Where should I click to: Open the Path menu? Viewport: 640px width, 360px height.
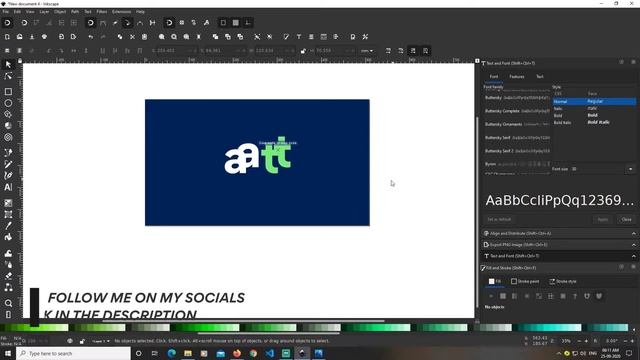coord(75,12)
